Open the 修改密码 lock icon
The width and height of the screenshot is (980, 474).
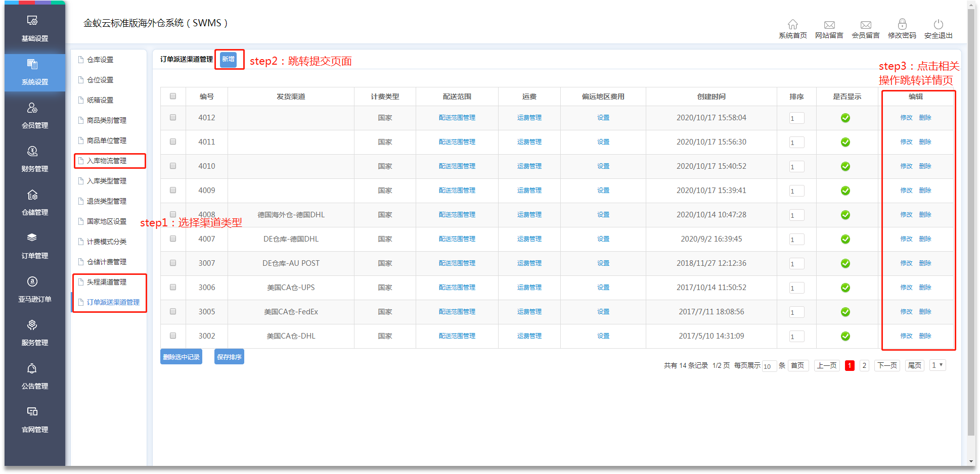(902, 24)
